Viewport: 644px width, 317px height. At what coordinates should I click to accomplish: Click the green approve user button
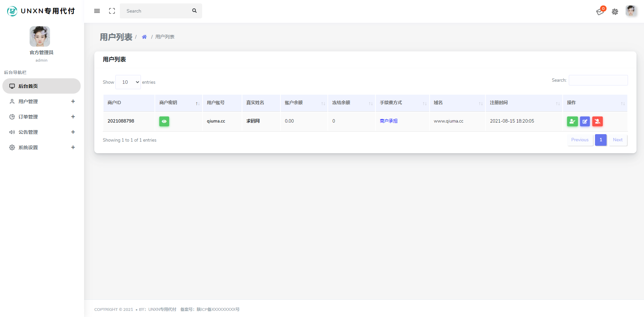click(572, 121)
